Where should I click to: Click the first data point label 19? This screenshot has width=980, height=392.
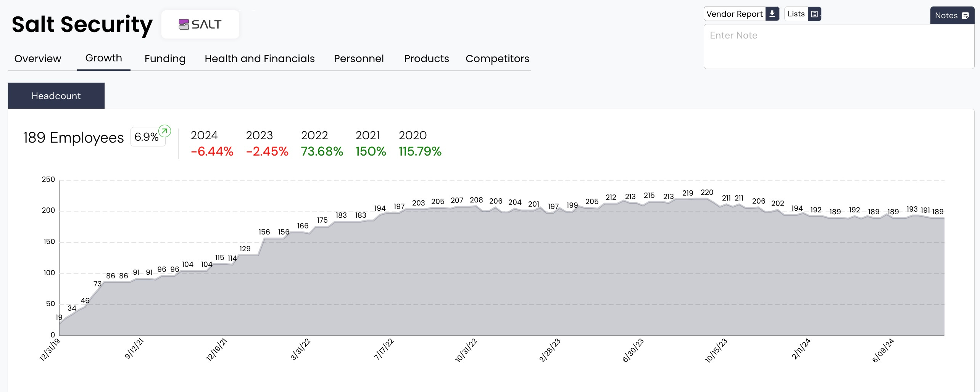(59, 317)
